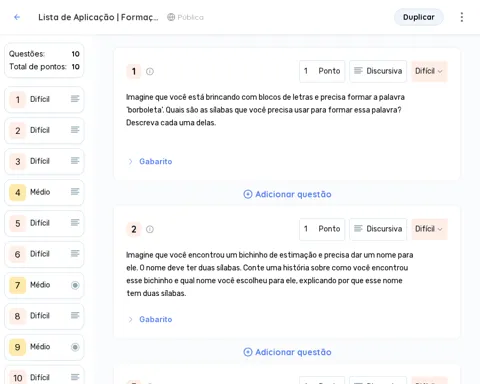
Task: Expand the Gabarito section of question 1
Action: (130, 162)
